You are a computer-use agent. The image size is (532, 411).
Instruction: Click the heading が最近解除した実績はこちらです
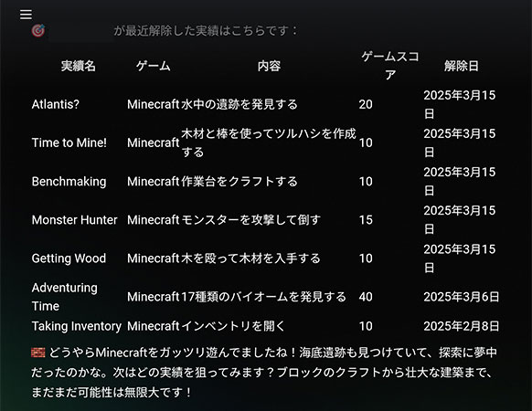pyautogui.click(x=206, y=31)
